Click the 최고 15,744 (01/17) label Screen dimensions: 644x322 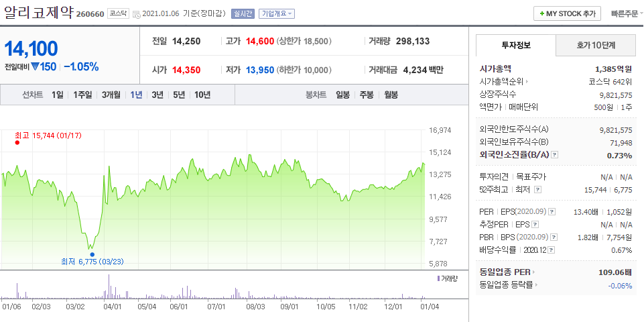coord(48,135)
